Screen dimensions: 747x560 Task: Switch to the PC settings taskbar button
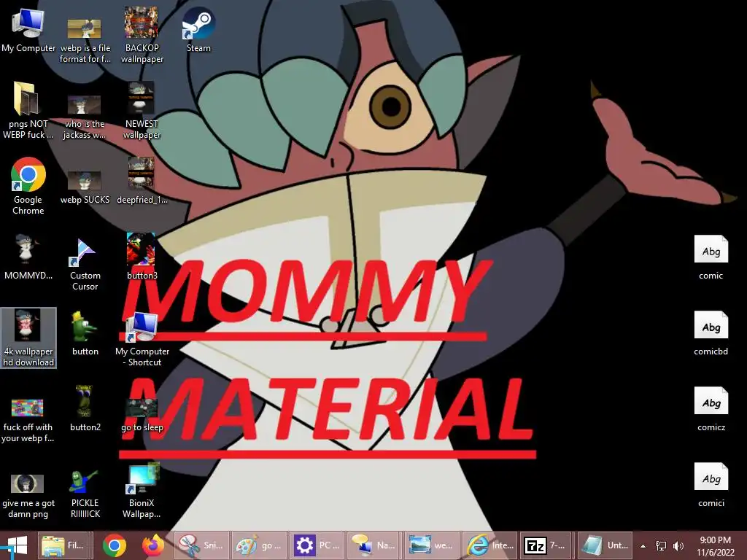[x=317, y=545]
